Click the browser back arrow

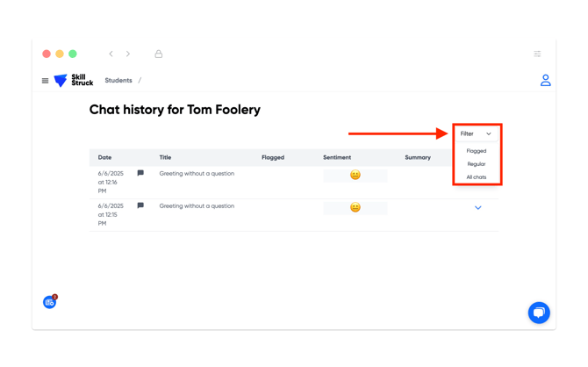click(111, 54)
